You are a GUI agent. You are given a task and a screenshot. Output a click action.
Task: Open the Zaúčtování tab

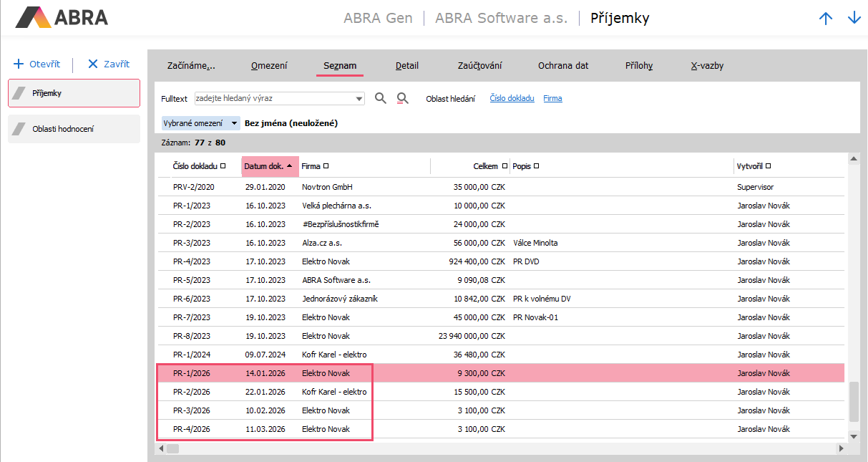(479, 66)
